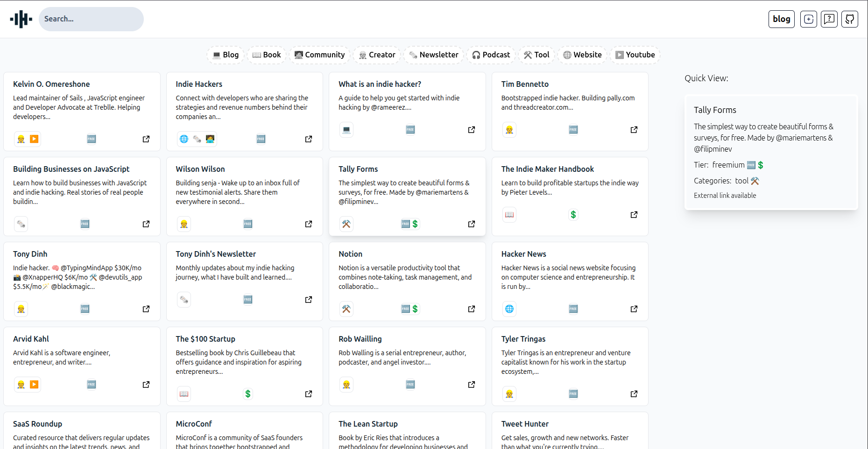This screenshot has height=449, width=868.
Task: Select the Tool category filter
Action: pyautogui.click(x=536, y=55)
